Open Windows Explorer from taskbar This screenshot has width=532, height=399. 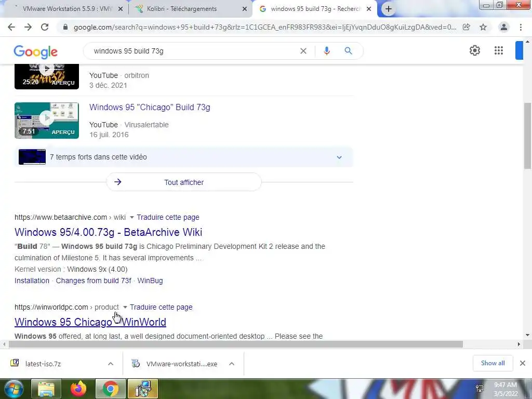click(46, 389)
